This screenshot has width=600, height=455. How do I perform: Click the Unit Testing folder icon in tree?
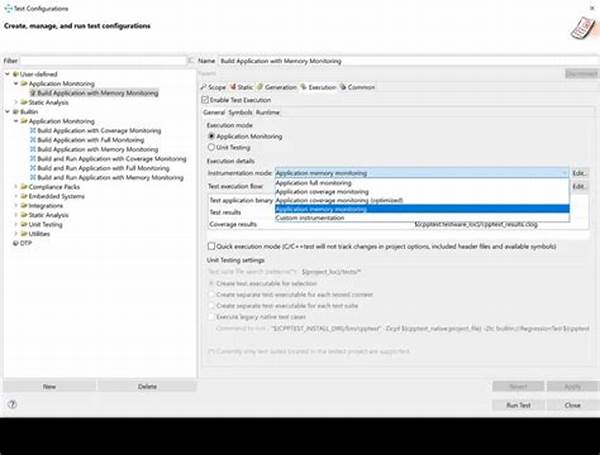pyautogui.click(x=24, y=224)
